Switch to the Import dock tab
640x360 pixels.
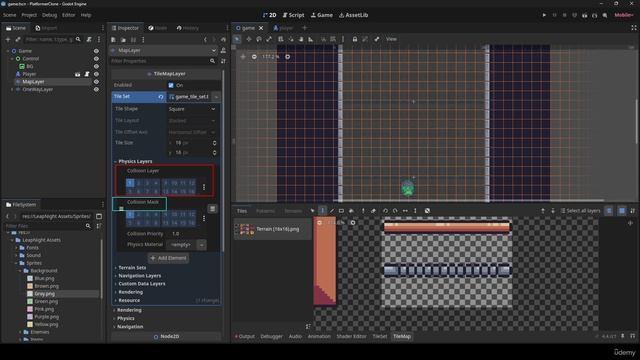coord(46,28)
